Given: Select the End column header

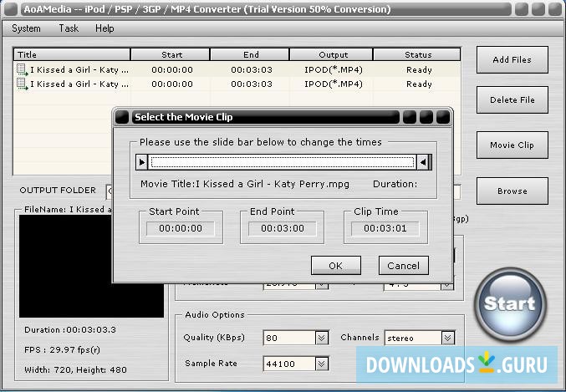Looking at the screenshot, I should 250,54.
